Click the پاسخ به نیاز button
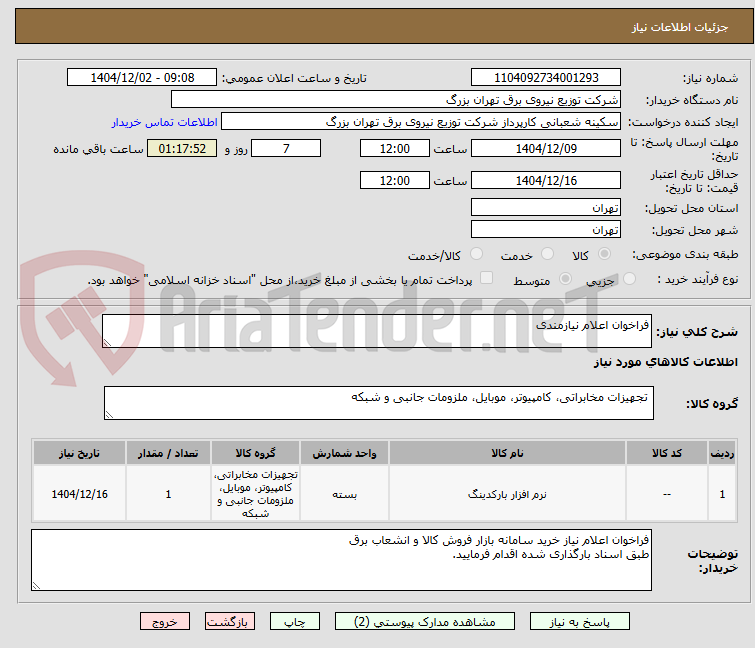This screenshot has width=755, height=648. tap(579, 621)
